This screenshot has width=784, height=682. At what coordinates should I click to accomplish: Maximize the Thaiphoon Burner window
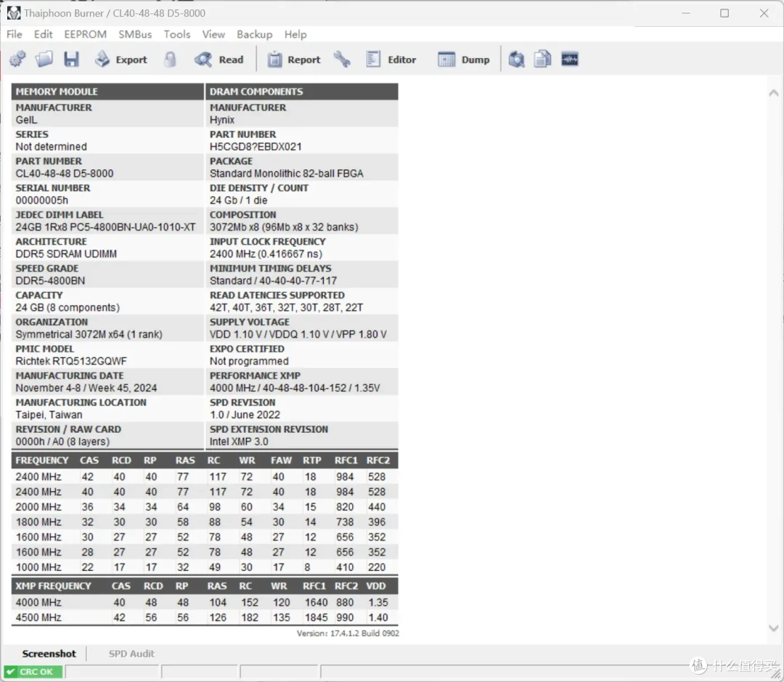tap(724, 14)
